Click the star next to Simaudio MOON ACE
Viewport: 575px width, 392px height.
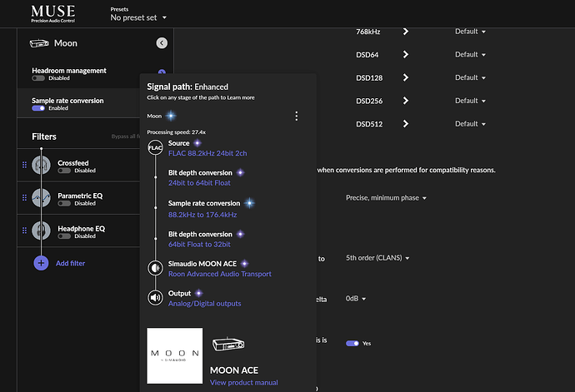pyautogui.click(x=245, y=263)
